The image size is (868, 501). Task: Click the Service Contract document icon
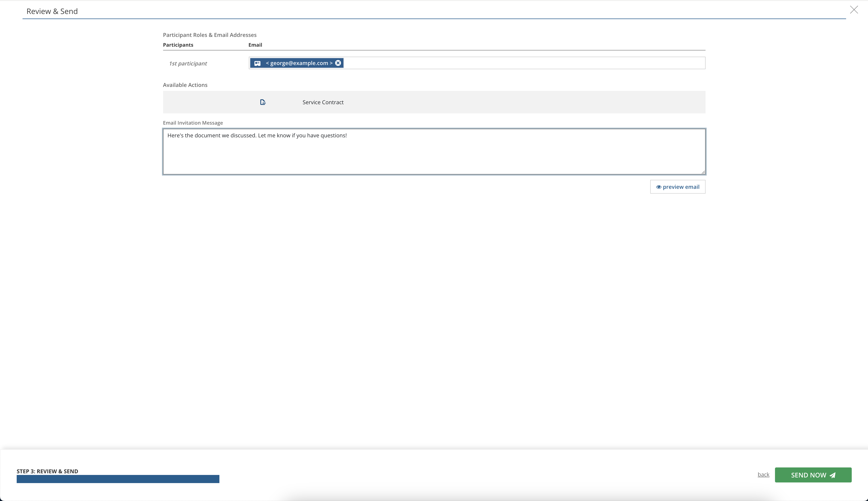point(263,102)
